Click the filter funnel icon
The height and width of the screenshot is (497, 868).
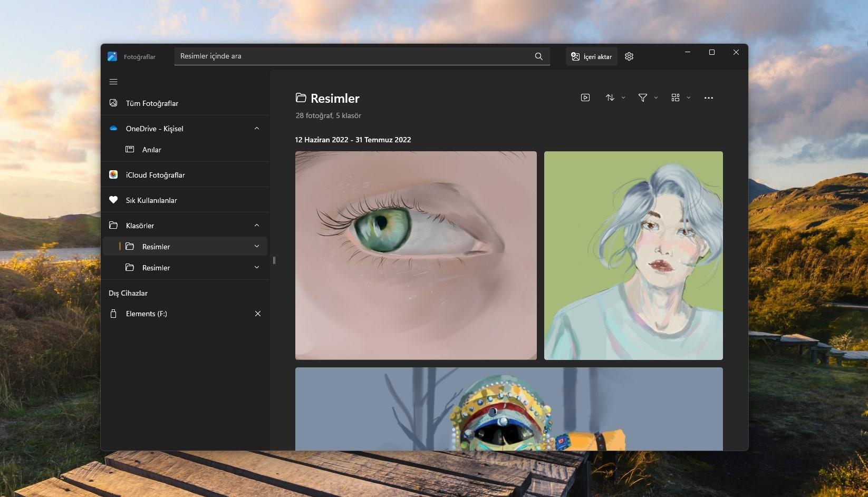[643, 98]
